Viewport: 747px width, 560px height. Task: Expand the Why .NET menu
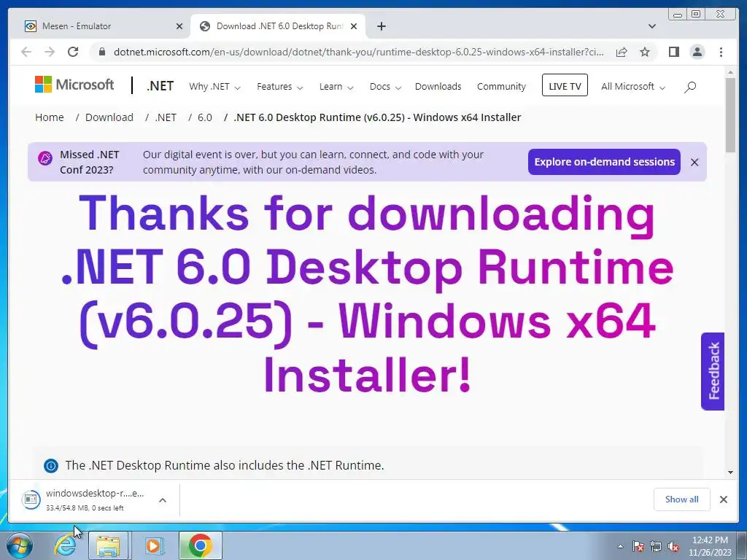(214, 87)
